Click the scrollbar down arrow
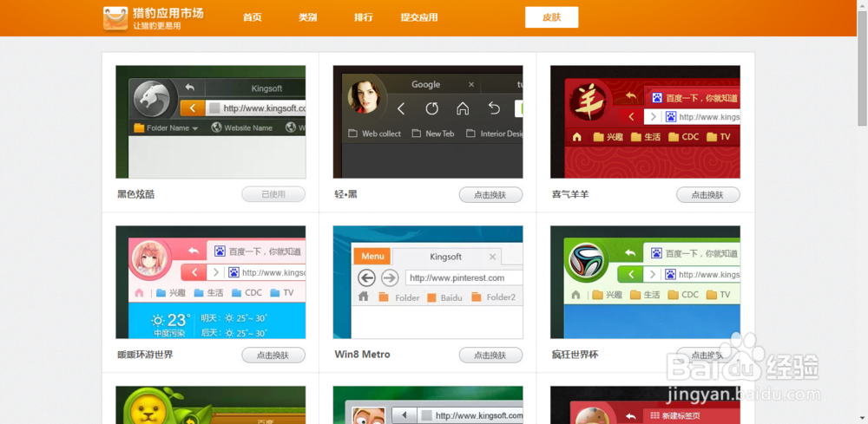 [863, 419]
